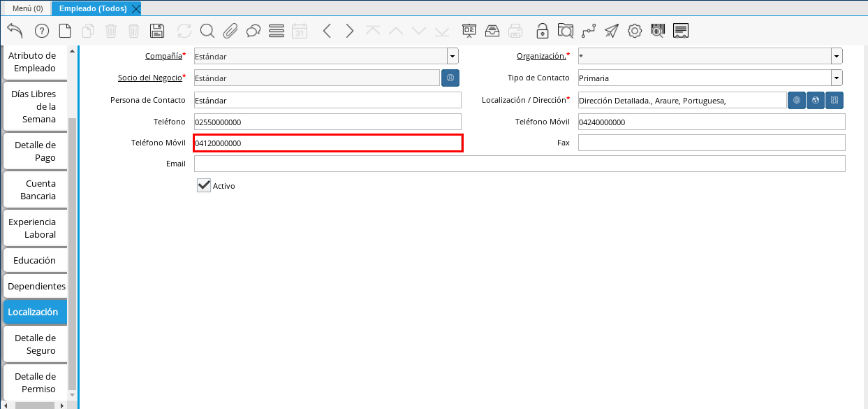This screenshot has height=409, width=868.
Task: Click the padlock record lock icon
Action: (543, 31)
